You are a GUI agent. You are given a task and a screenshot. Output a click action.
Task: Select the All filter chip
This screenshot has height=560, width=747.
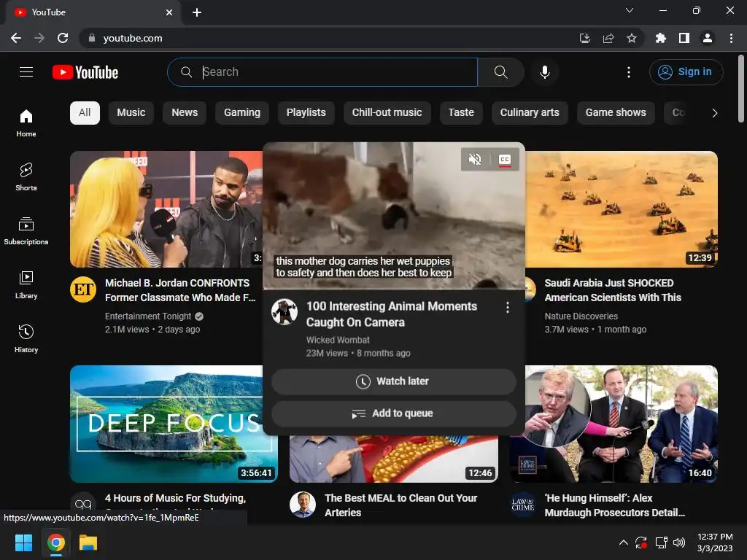85,113
